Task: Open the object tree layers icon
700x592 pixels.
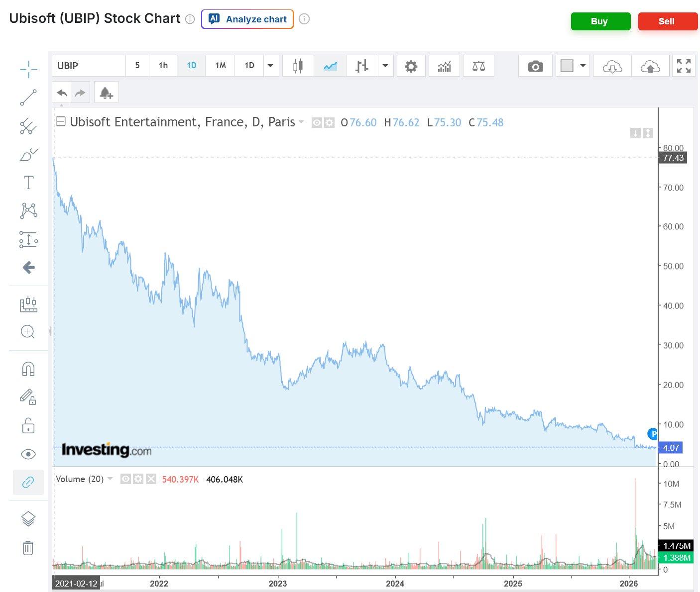Action: coord(28,519)
